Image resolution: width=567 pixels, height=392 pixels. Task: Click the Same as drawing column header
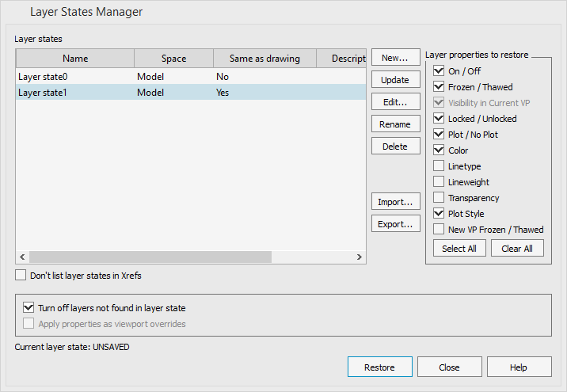264,59
